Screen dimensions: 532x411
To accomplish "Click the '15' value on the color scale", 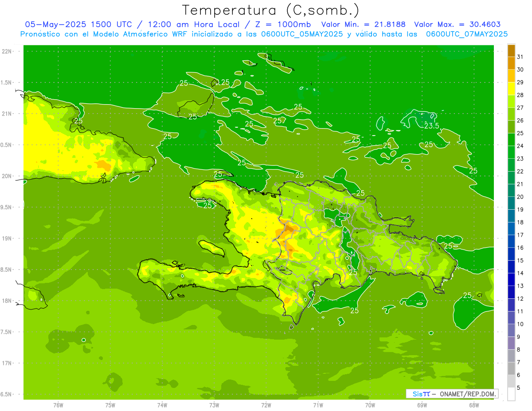I will click(520, 260).
